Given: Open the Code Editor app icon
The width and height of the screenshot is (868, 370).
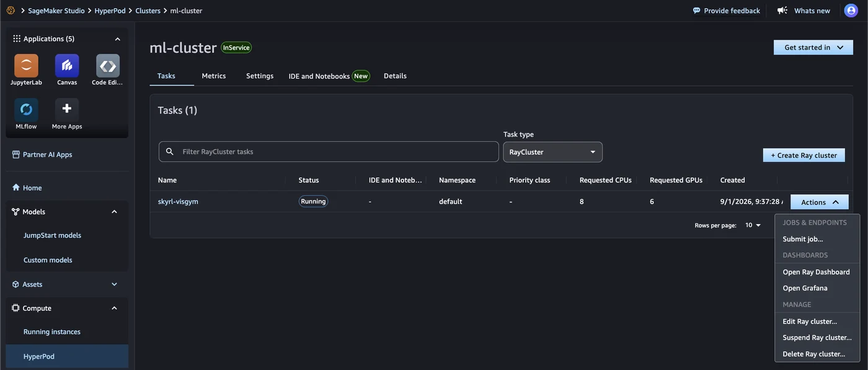Looking at the screenshot, I should 108,66.
